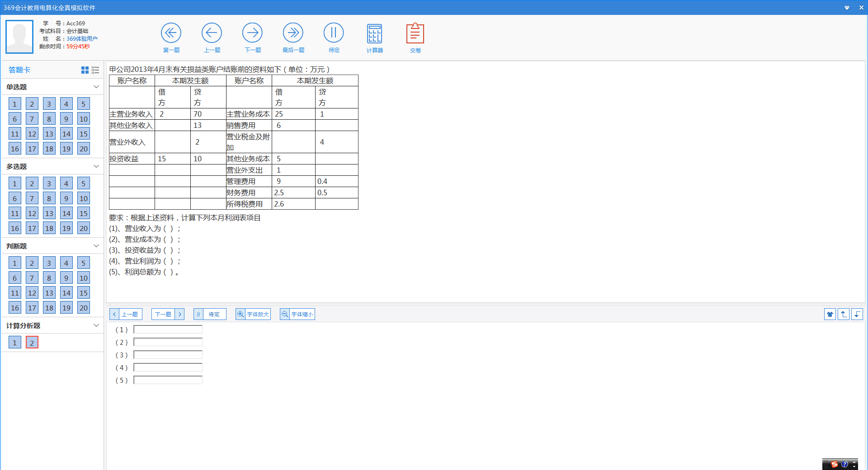Switch answer card to grid view

point(85,70)
